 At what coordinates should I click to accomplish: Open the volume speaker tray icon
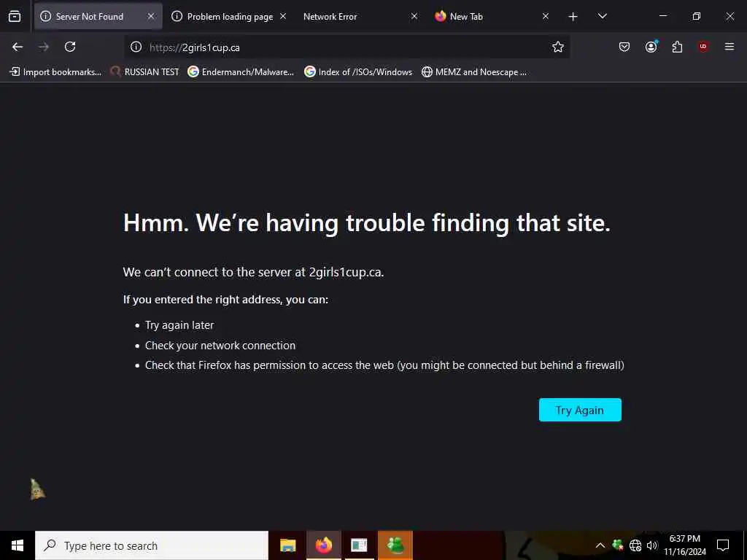[651, 545]
